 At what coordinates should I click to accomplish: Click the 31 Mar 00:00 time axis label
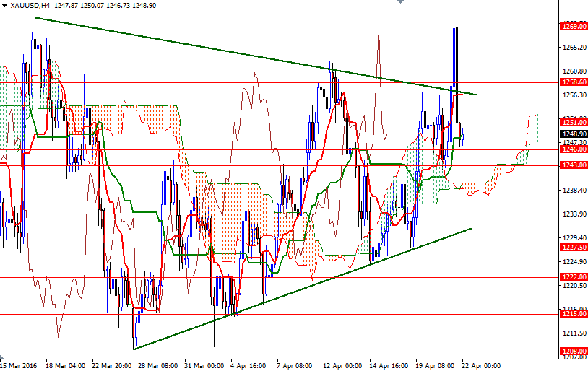(204, 366)
